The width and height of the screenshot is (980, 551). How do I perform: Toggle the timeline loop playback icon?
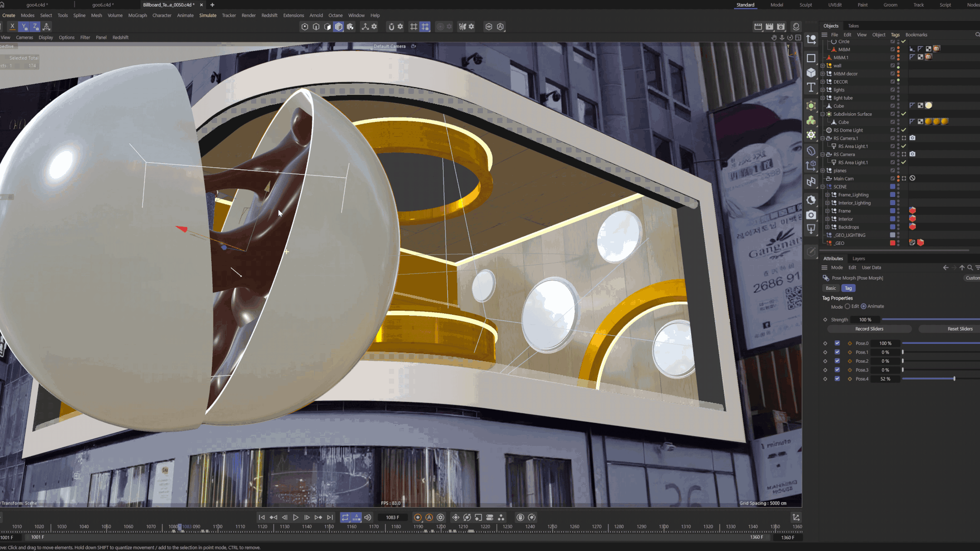point(345,517)
